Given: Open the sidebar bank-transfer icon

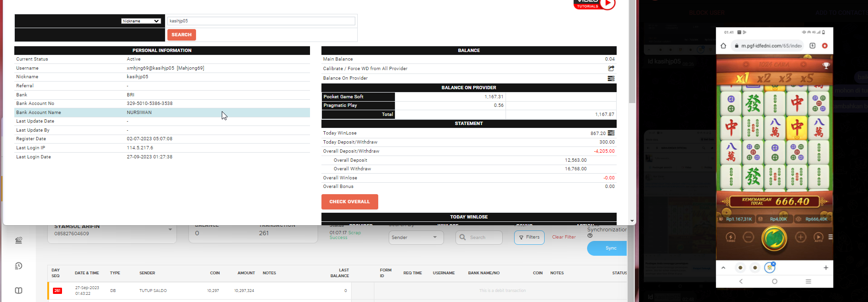Looking at the screenshot, I should click(x=19, y=240).
